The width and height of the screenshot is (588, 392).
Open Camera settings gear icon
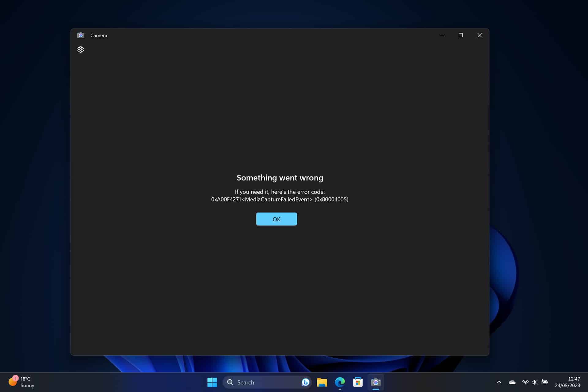[x=81, y=49]
